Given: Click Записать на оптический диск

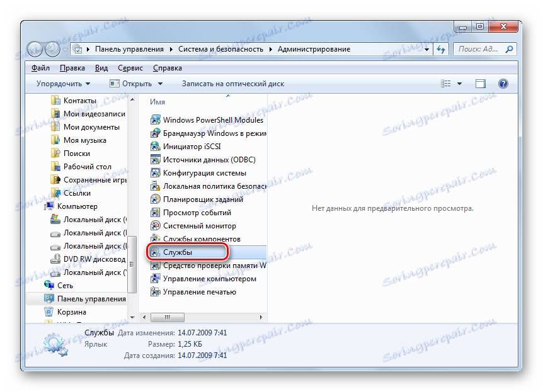Looking at the screenshot, I should (232, 84).
